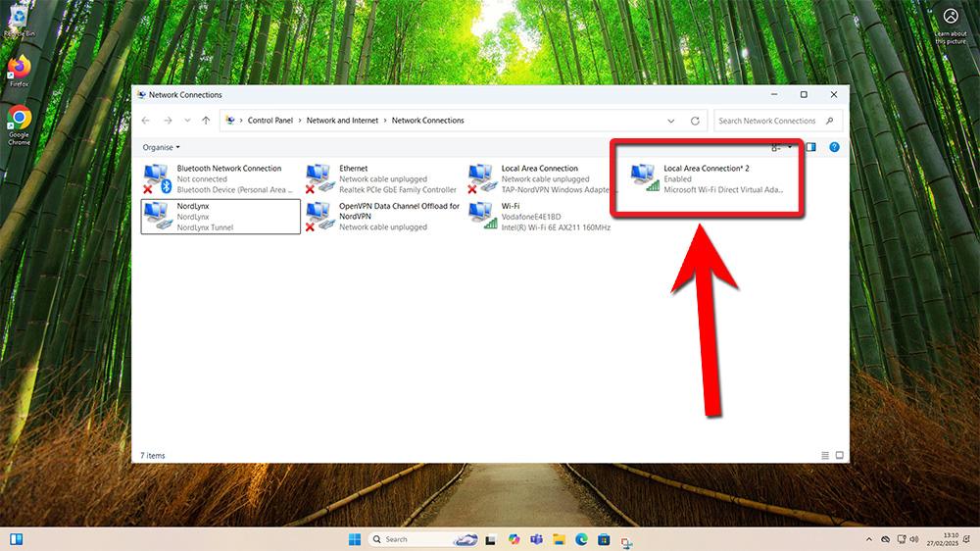Screen dimensions: 980x551
Task: Go forward with the right arrow
Action: pos(168,121)
